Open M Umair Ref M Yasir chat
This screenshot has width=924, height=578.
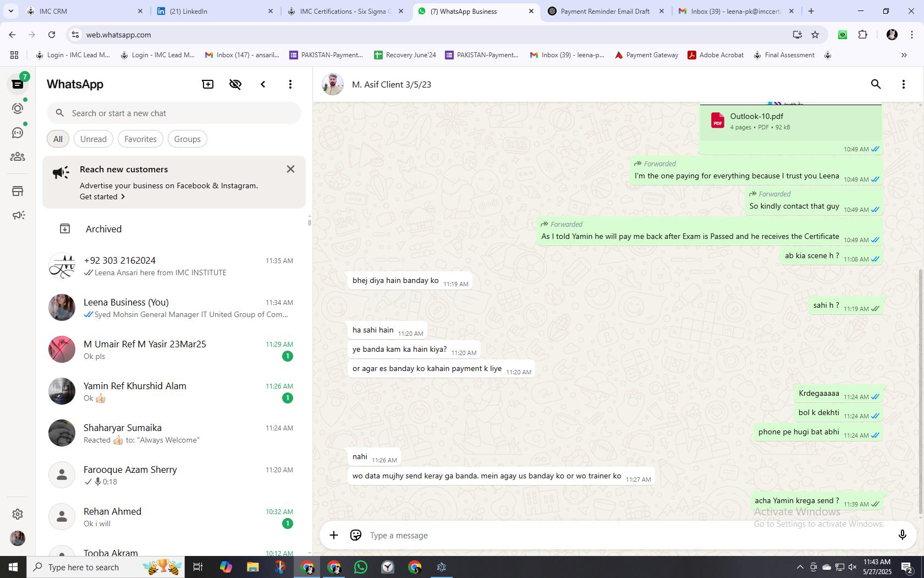(174, 350)
